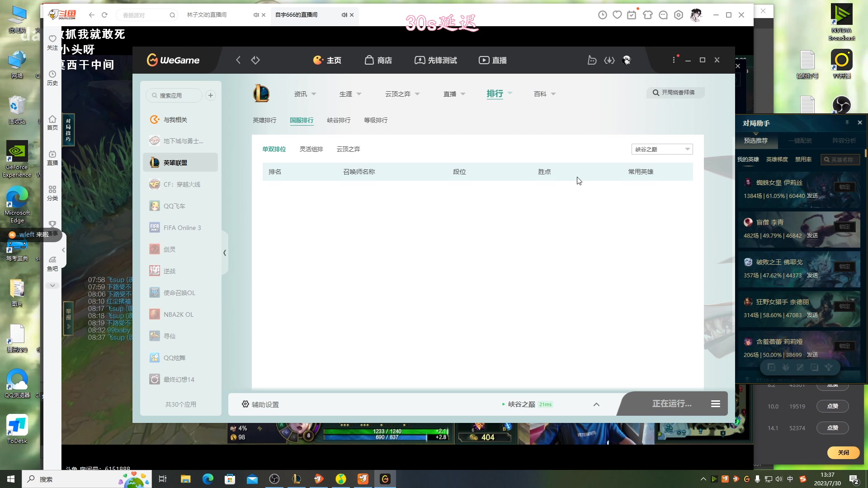The height and width of the screenshot is (488, 868).
Task: Expand the 云顶之弈 navigation dropdown
Action: 401,94
